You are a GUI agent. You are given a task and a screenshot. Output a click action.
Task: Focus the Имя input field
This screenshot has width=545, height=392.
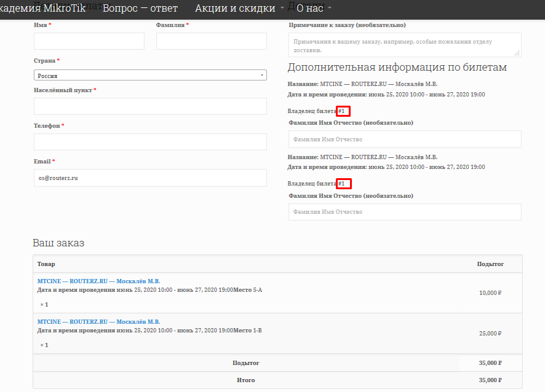tap(89, 41)
